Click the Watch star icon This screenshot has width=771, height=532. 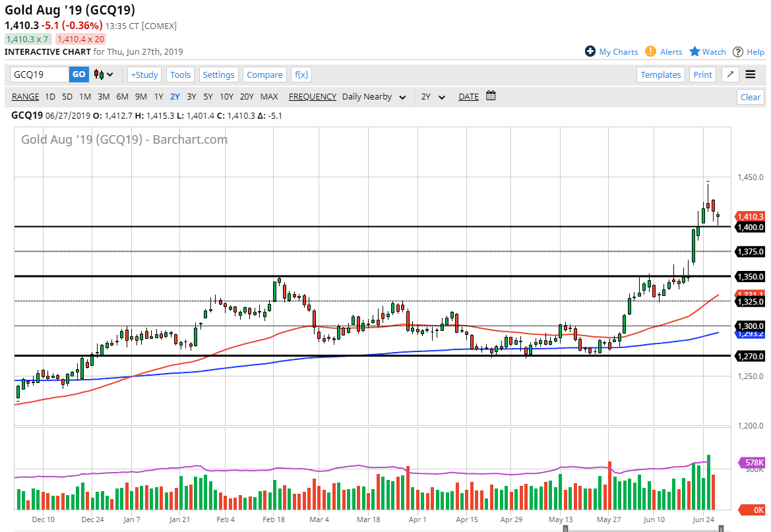click(x=694, y=51)
